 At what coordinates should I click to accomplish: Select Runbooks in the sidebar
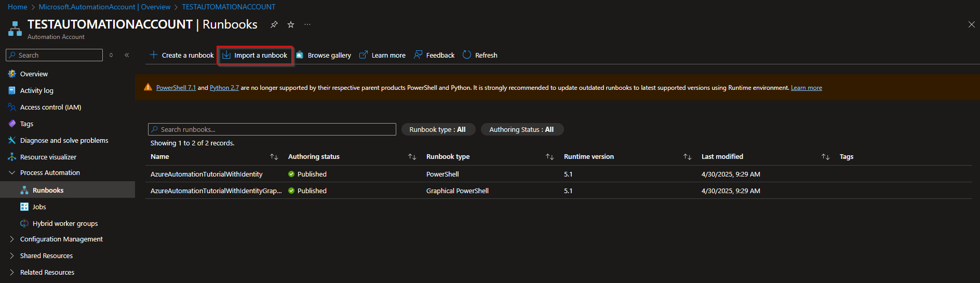pyautogui.click(x=68, y=190)
